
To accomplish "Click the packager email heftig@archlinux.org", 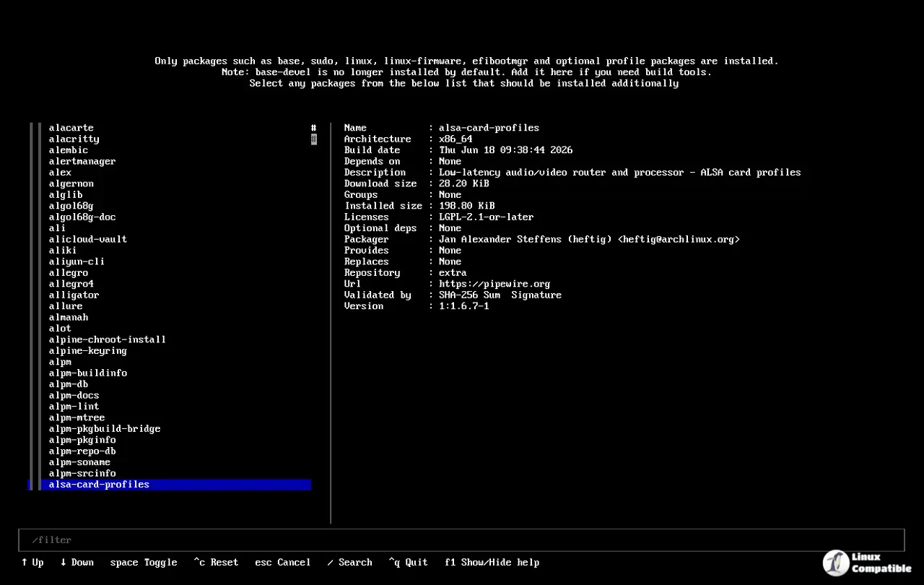I will click(x=679, y=239).
